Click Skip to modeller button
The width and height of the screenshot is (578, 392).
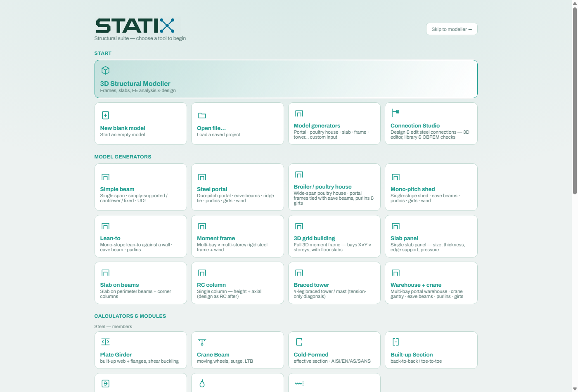coord(452,29)
